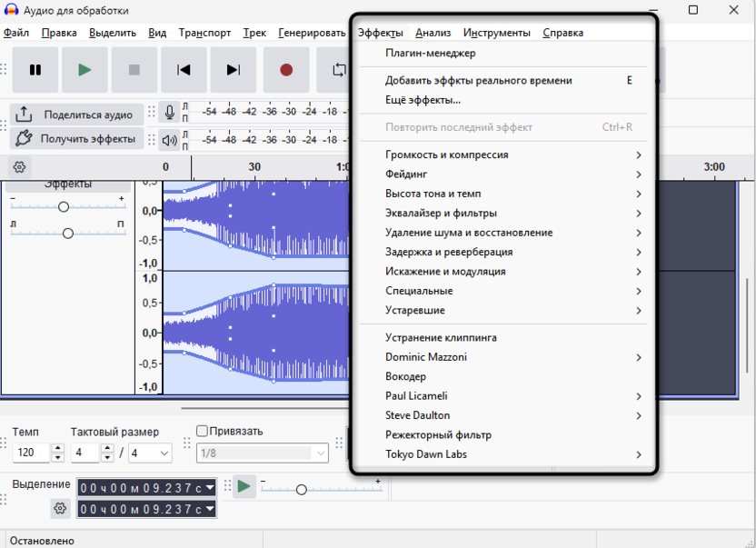Open the 1/8 snap interval dropdown

[x=262, y=453]
